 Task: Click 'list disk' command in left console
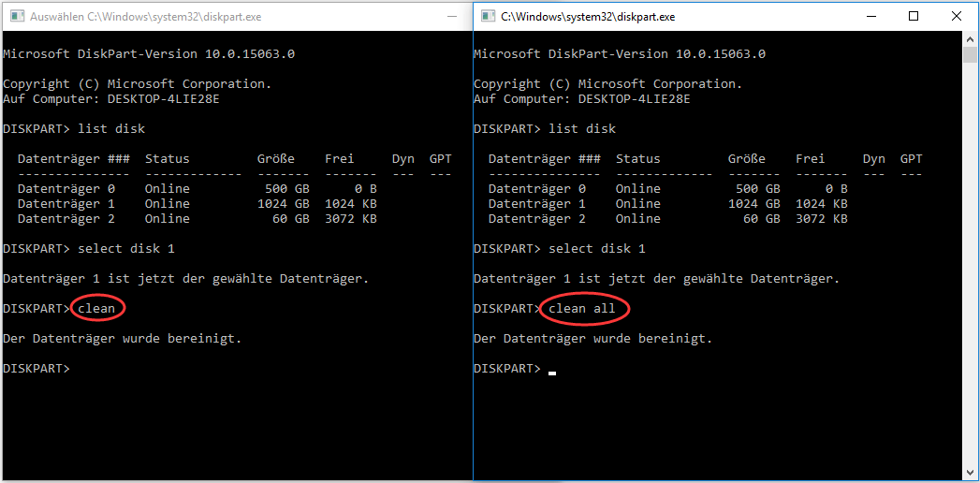111,128
